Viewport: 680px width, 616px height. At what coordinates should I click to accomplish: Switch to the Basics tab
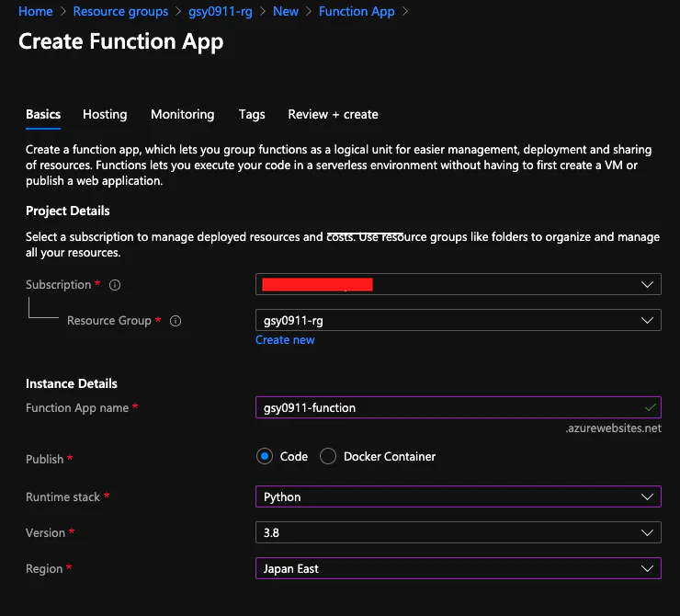pyautogui.click(x=43, y=115)
